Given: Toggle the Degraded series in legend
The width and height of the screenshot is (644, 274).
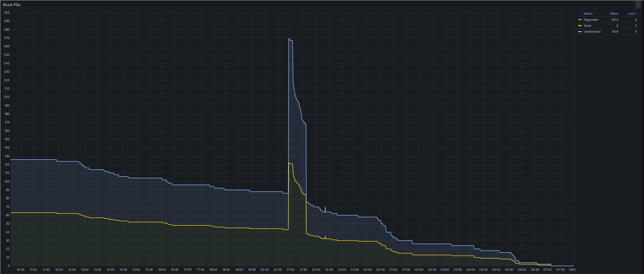Looking at the screenshot, I should 591,20.
